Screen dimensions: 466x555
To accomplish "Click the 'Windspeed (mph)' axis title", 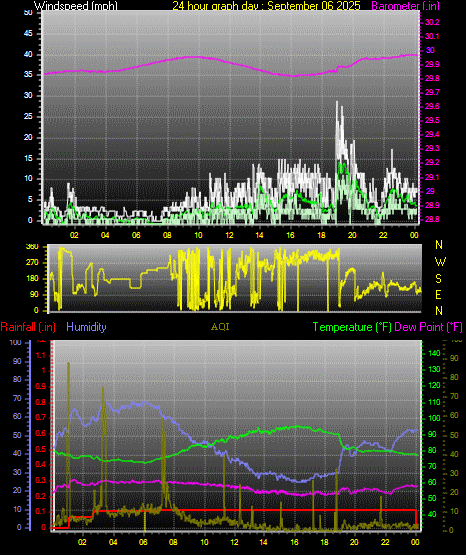I will point(76,6).
